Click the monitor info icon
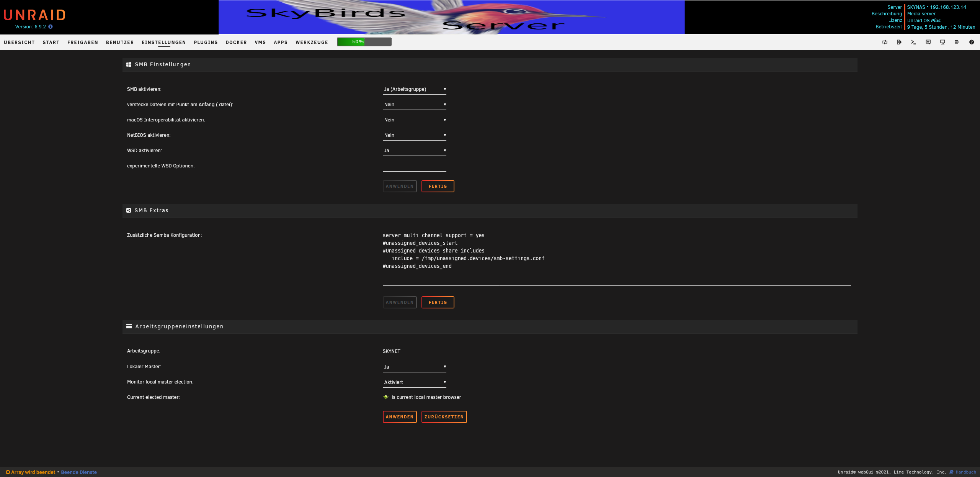Viewport: 980px width, 477px height. tap(942, 42)
